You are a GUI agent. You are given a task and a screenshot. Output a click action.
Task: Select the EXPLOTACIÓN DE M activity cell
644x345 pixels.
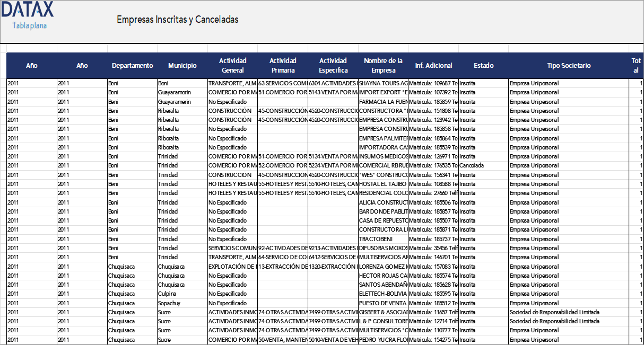232,267
